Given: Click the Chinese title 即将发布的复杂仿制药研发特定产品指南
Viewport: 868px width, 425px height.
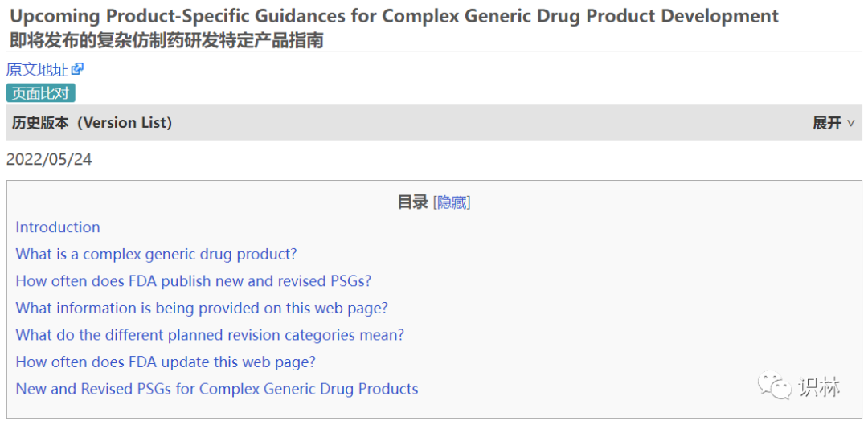Looking at the screenshot, I should (x=166, y=40).
